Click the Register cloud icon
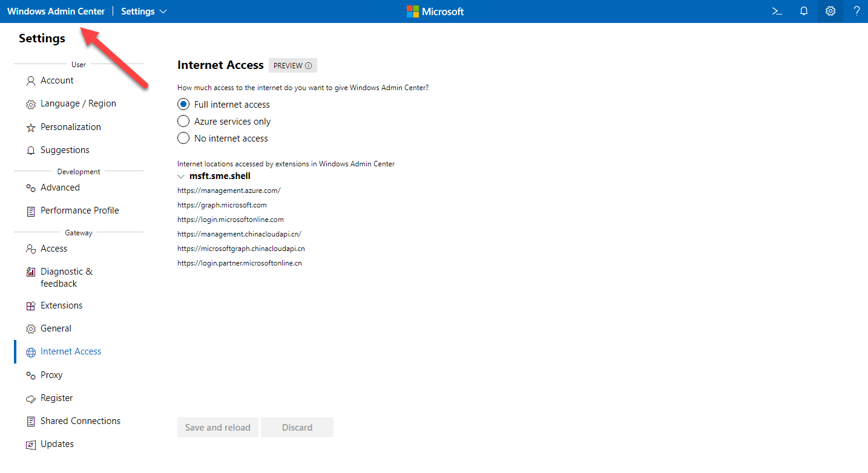 pos(31,399)
